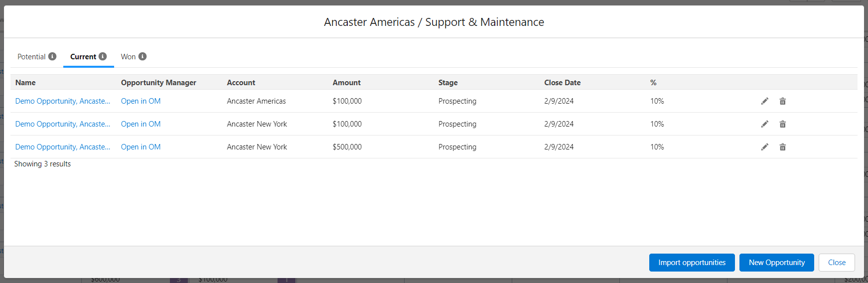Click the Close Date column header
This screenshot has height=283, width=868.
562,83
